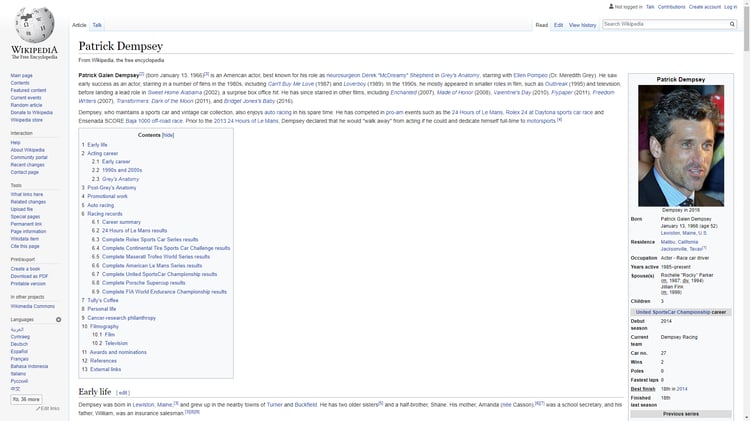The height and width of the screenshot is (421, 750).
Task: Jump to External links contents entry
Action: click(x=105, y=369)
